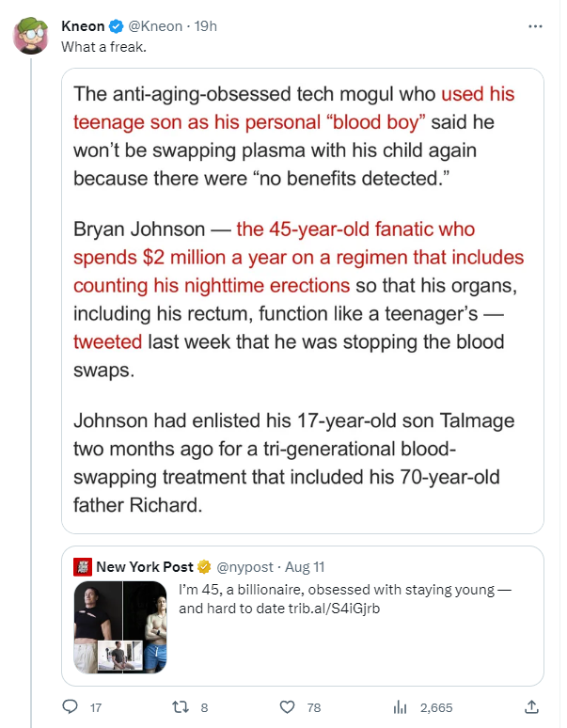This screenshot has width=567, height=728.
Task: Open the three-dot more options menu
Action: click(535, 26)
